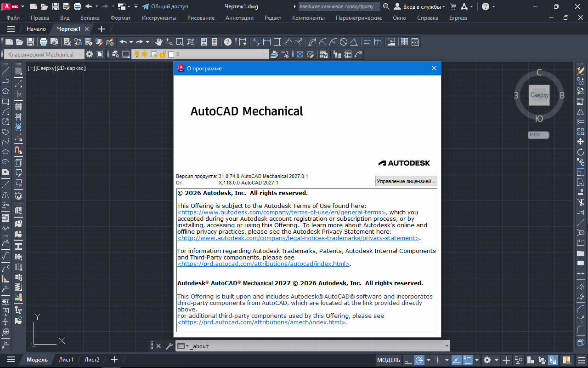Expand the layer list dropdown arrow

coord(265,54)
